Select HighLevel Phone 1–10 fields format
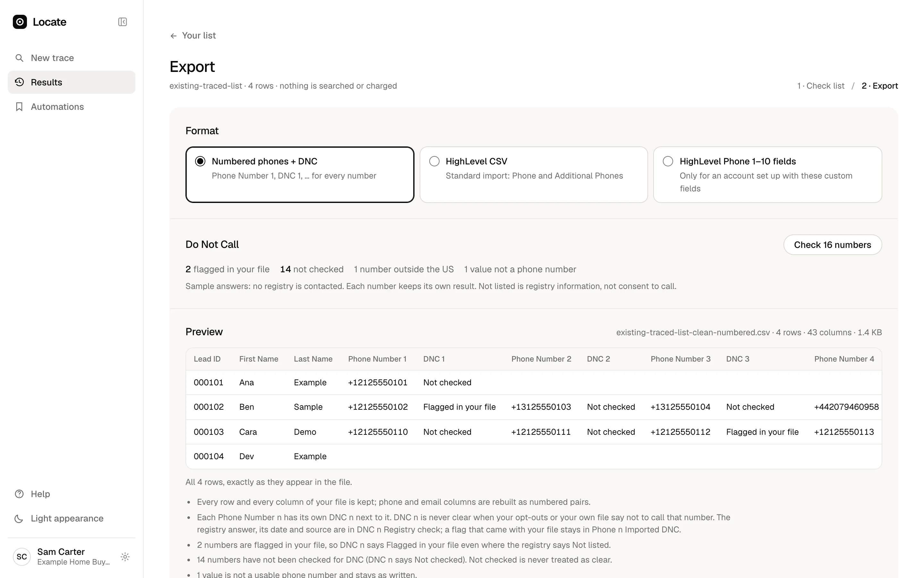The width and height of the screenshot is (924, 578). coord(767,175)
